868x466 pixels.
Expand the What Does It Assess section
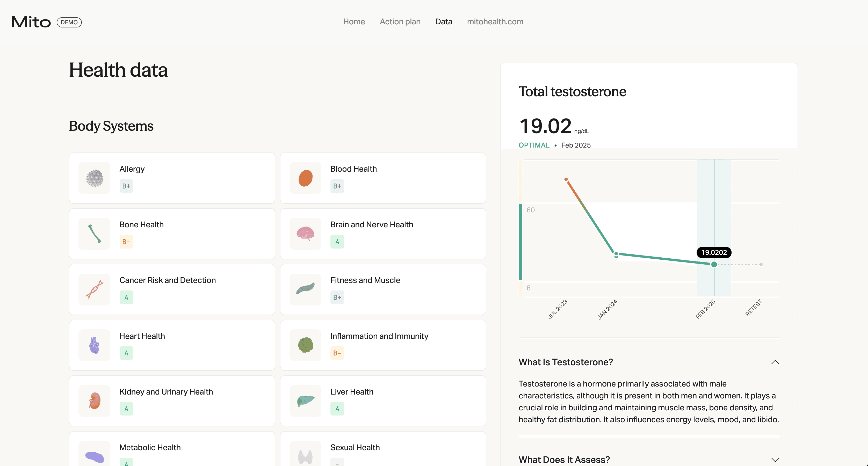coord(775,460)
